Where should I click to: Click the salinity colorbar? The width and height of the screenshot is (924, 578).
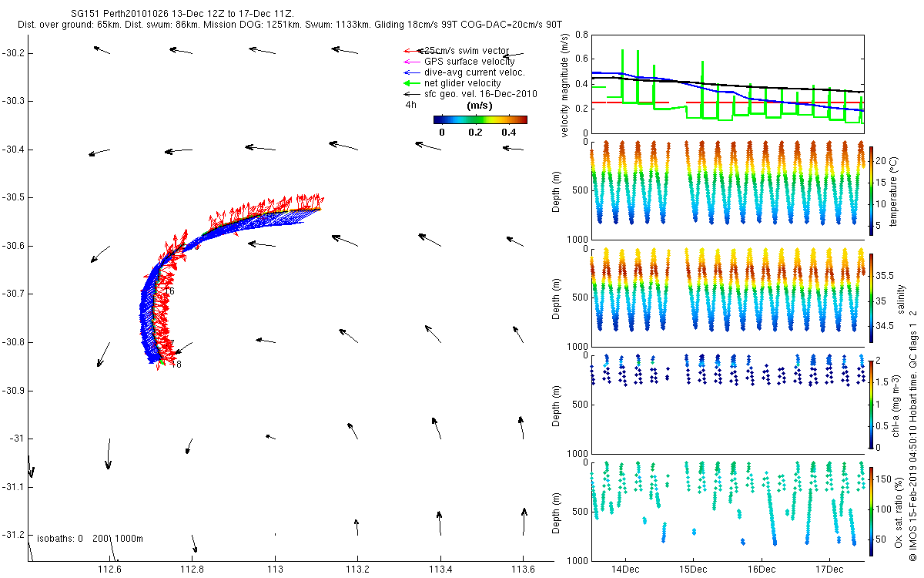tap(872, 297)
